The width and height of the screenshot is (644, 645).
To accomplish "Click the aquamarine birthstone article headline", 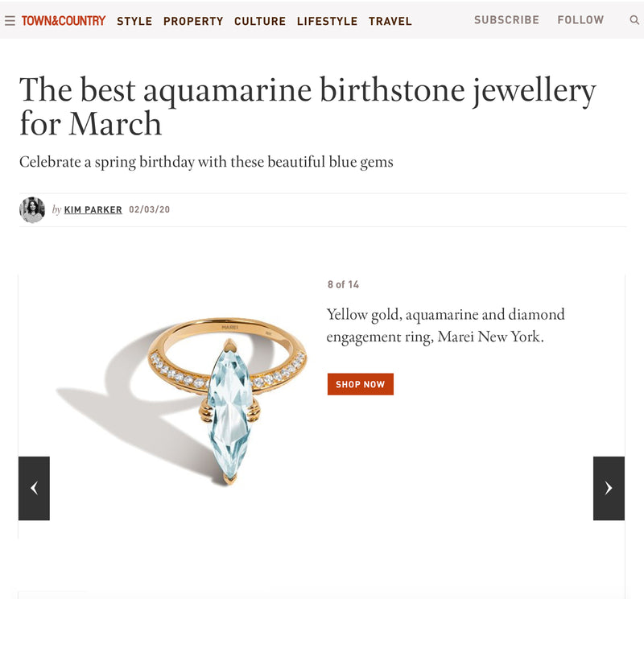I will [307, 106].
